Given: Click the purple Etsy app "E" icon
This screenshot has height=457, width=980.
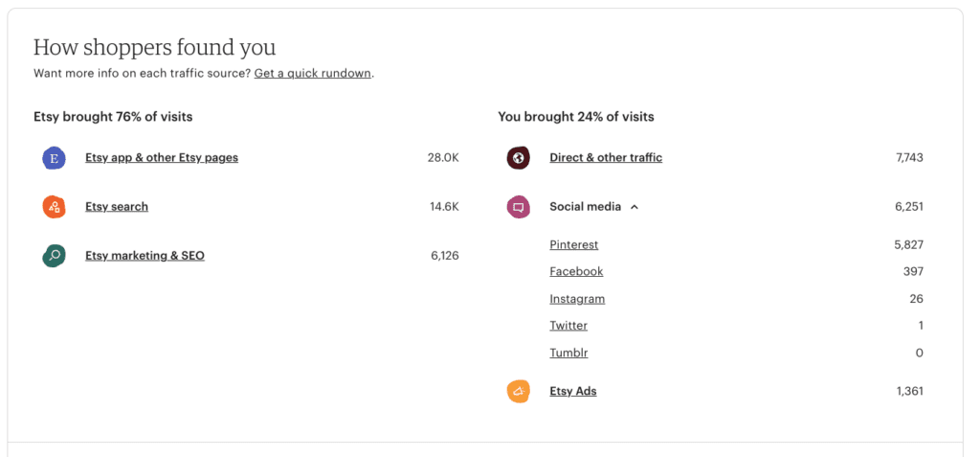Looking at the screenshot, I should point(54,158).
